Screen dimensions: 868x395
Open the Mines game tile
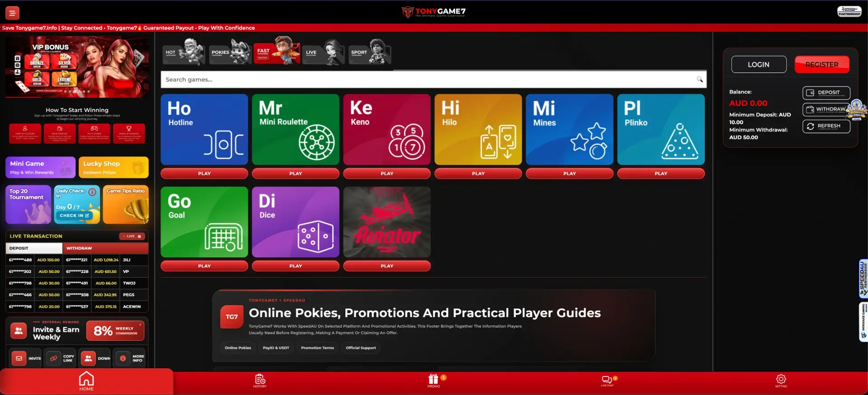[x=570, y=129]
